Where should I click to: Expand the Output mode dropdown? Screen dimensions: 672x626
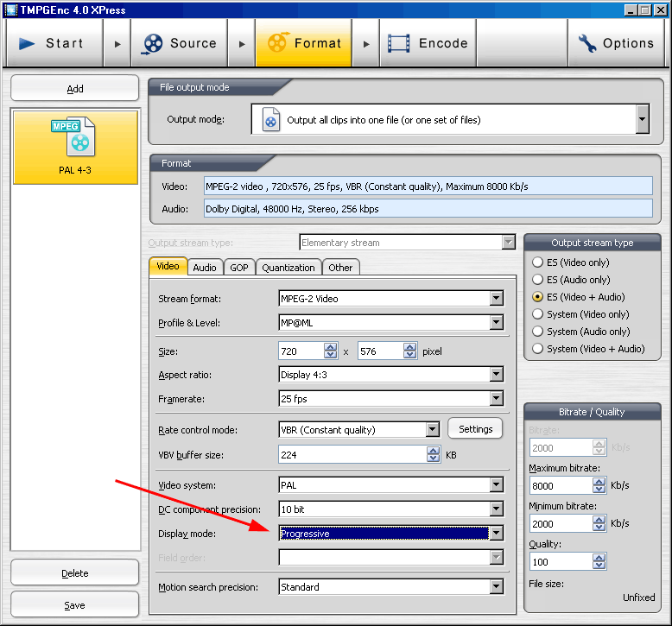point(642,119)
